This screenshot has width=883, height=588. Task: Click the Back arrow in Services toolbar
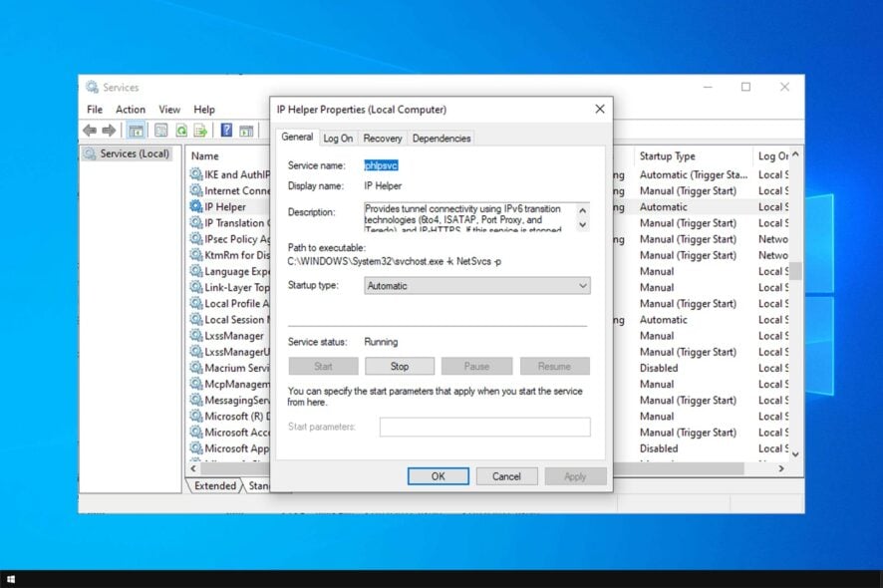click(x=90, y=131)
